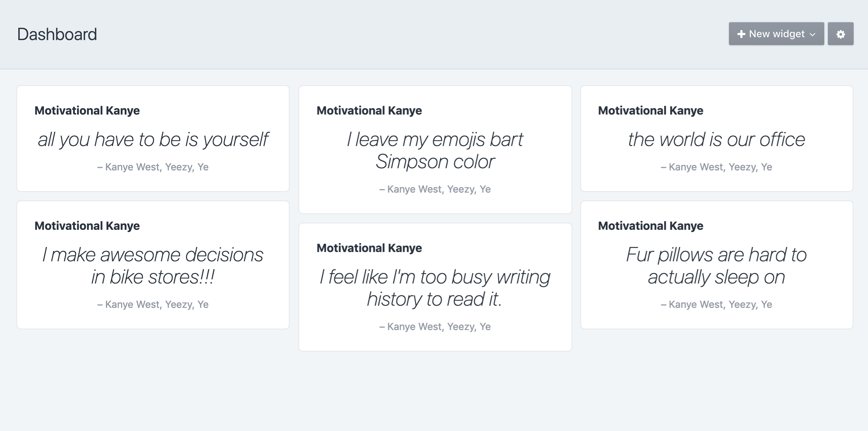Click the "I leave my emojis bart Simpson color" quote
868x431 pixels.
(x=435, y=150)
